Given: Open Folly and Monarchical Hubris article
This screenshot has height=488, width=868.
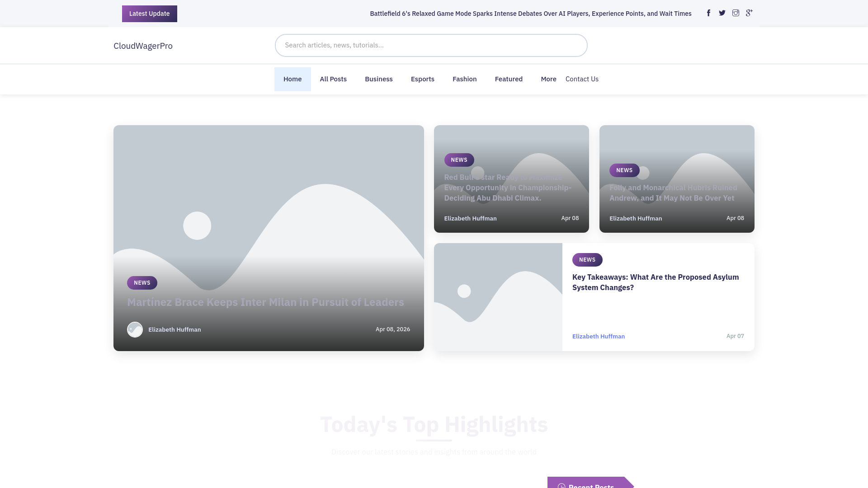Looking at the screenshot, I should coord(673,193).
